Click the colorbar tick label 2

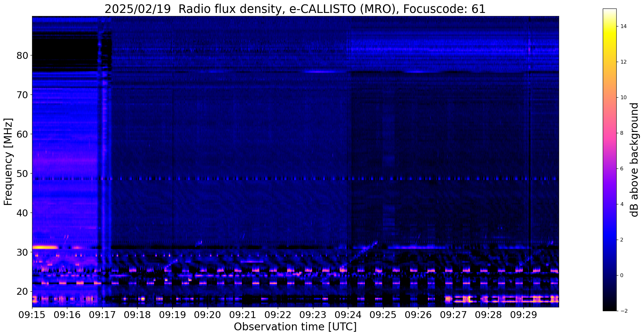pos(622,240)
